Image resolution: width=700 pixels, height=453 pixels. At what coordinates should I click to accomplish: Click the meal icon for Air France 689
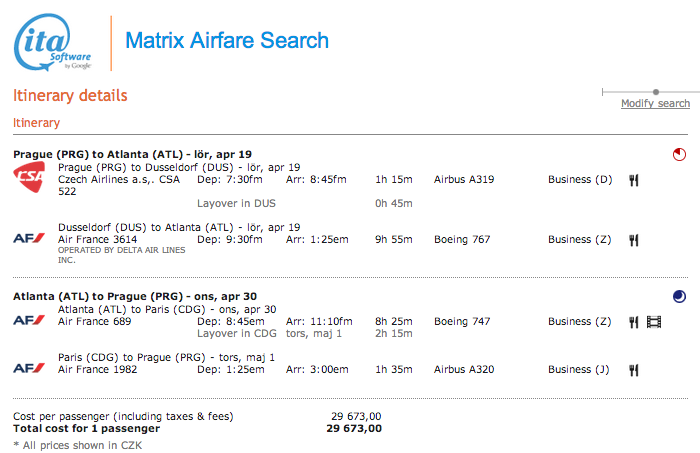tap(633, 322)
